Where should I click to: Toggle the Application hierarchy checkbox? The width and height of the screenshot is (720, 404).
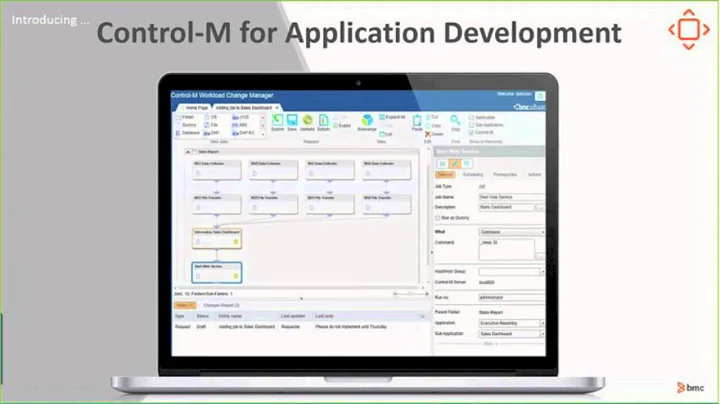coord(472,118)
